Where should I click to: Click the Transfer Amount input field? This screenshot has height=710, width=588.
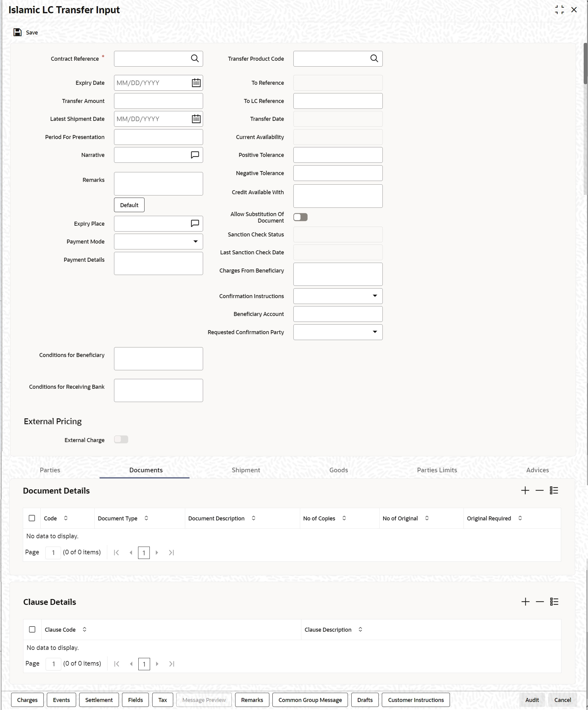(158, 101)
